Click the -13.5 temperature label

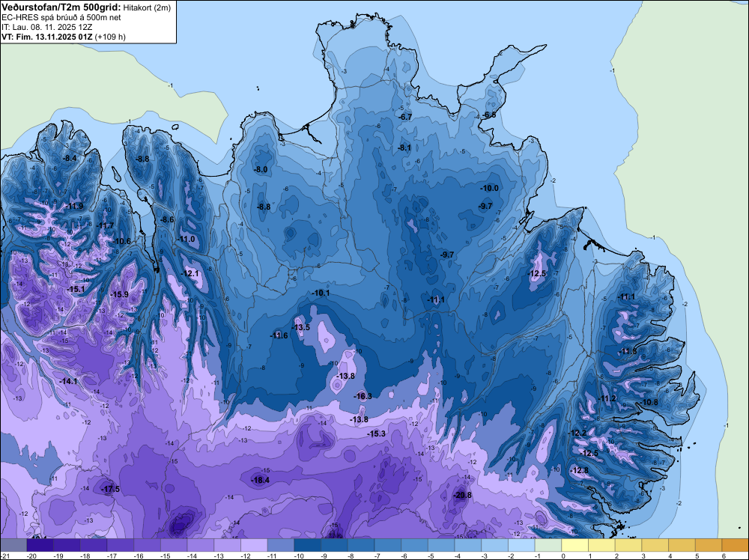[x=300, y=327]
